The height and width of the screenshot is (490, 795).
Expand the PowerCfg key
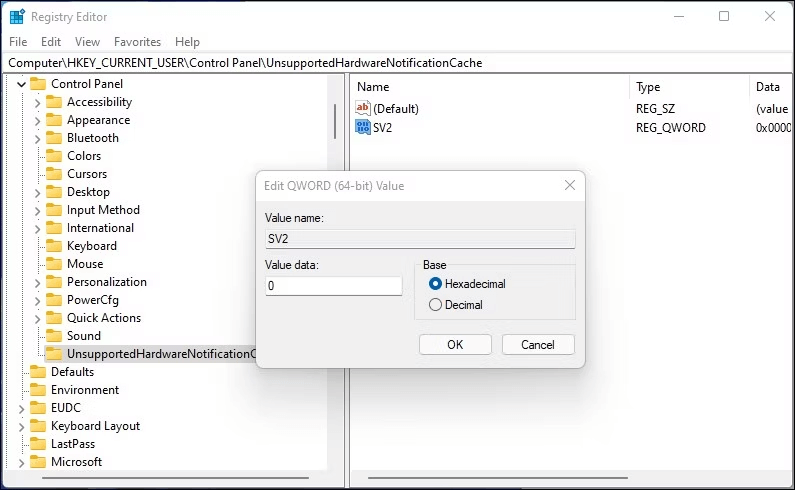pyautogui.click(x=37, y=301)
